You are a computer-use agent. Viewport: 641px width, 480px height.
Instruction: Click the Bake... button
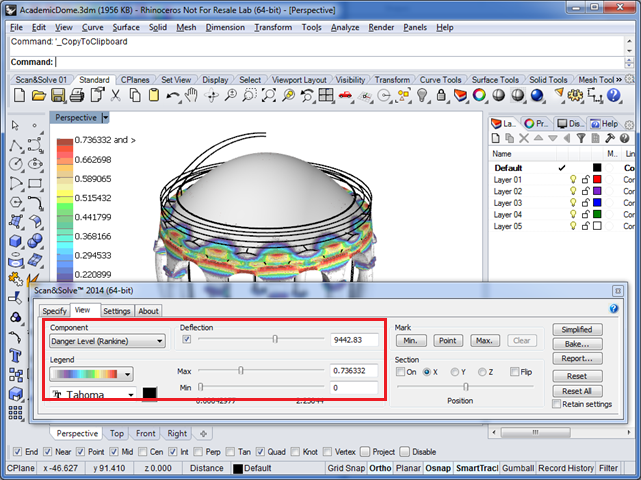point(577,344)
